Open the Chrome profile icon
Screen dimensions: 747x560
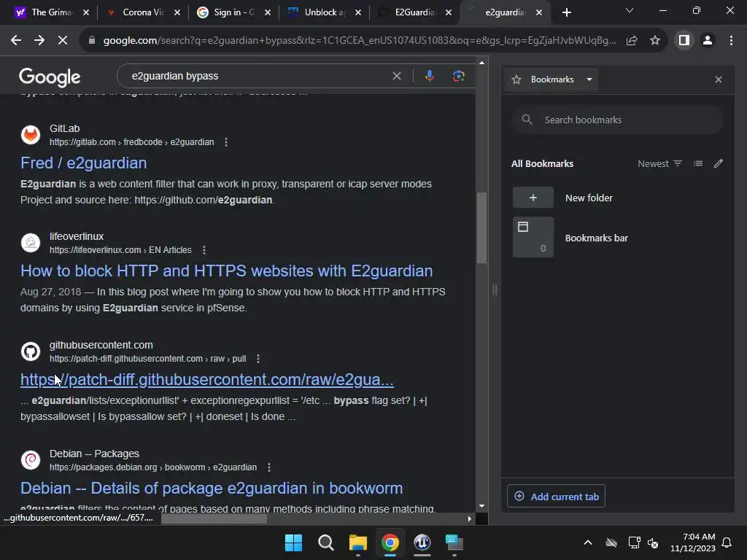click(708, 41)
